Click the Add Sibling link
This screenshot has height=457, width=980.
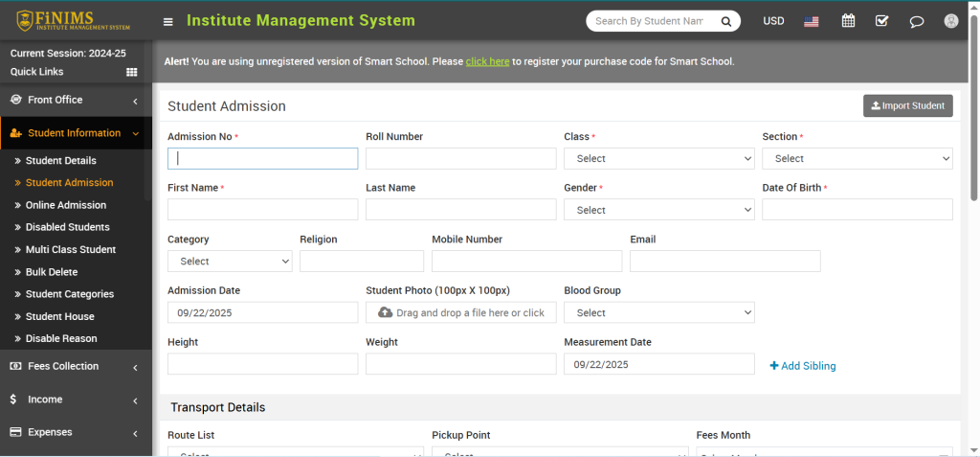pyautogui.click(x=803, y=366)
